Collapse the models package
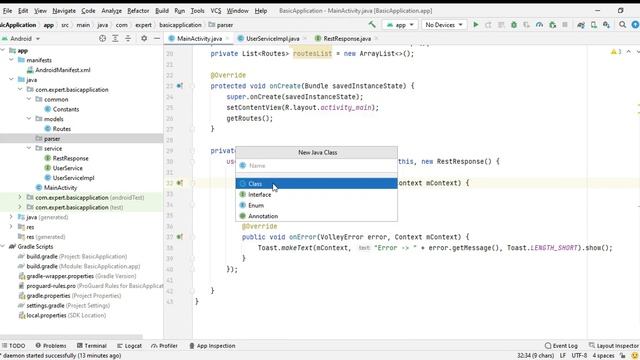 29,119
